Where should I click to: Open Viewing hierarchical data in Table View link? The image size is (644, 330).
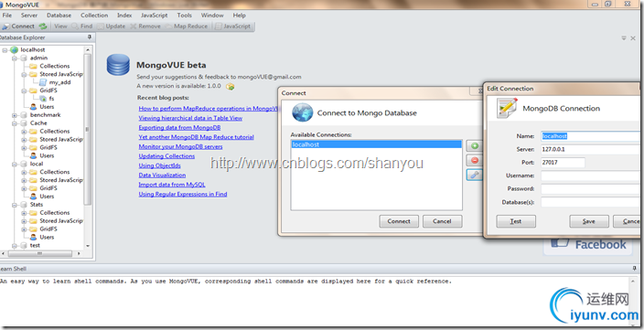click(x=190, y=118)
